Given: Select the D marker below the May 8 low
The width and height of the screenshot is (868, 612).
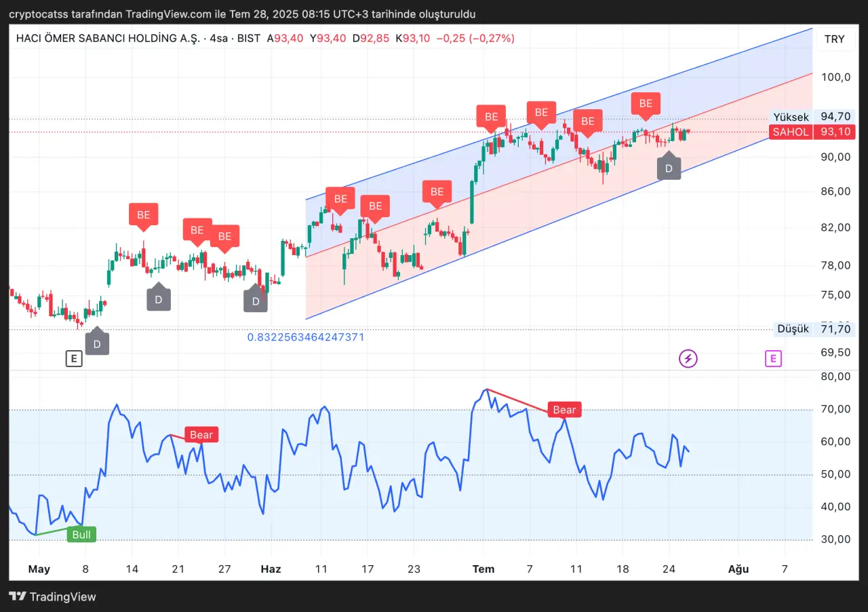Looking at the screenshot, I should pyautogui.click(x=97, y=343).
